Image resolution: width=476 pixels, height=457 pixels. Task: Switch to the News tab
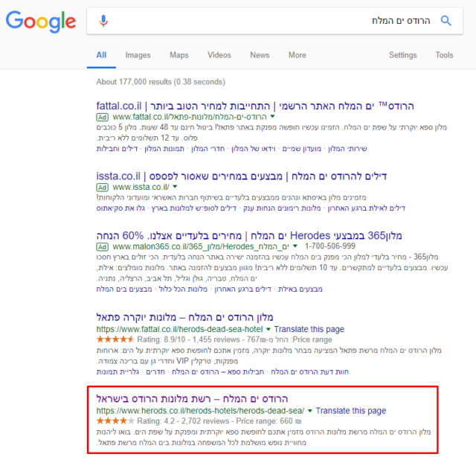pyautogui.click(x=260, y=55)
